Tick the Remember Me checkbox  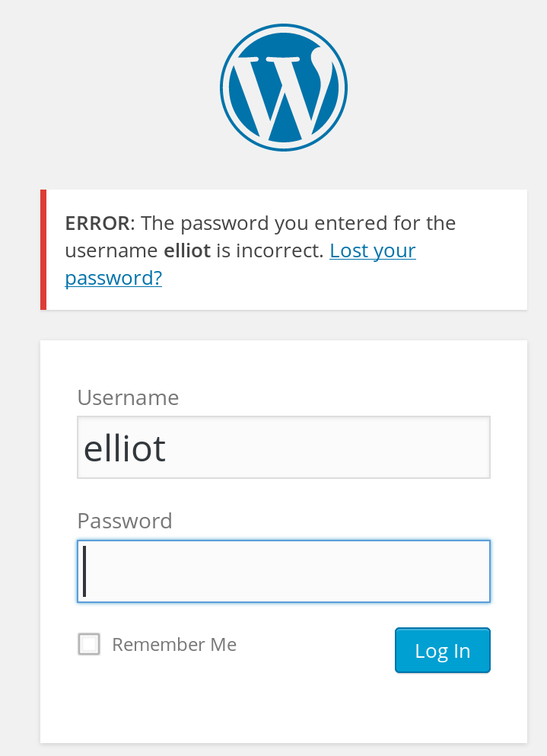pos(89,644)
